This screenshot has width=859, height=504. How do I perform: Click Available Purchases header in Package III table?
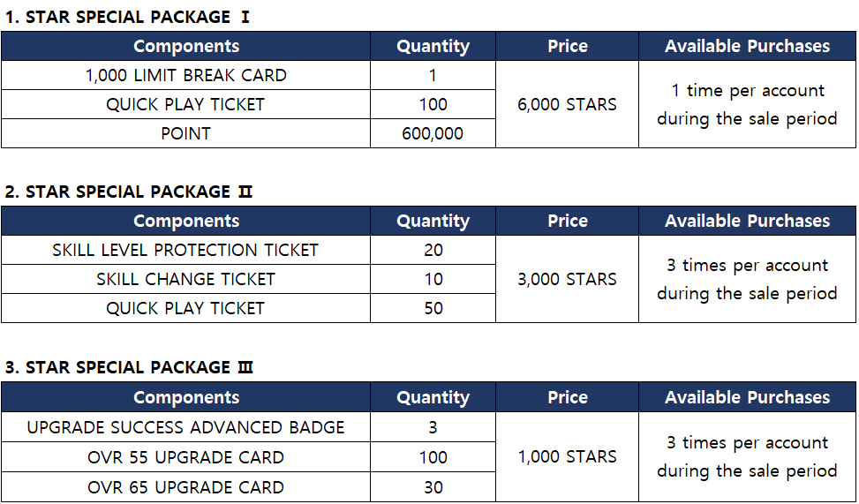coord(747,397)
